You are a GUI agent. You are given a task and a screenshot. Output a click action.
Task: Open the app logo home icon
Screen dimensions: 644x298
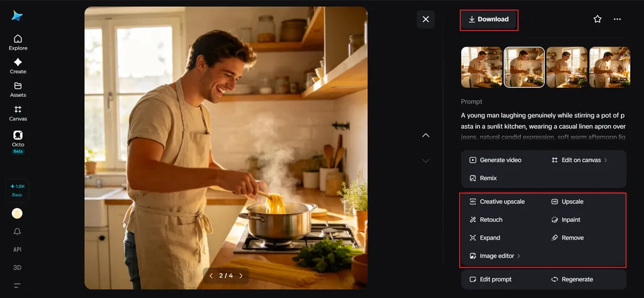[17, 16]
